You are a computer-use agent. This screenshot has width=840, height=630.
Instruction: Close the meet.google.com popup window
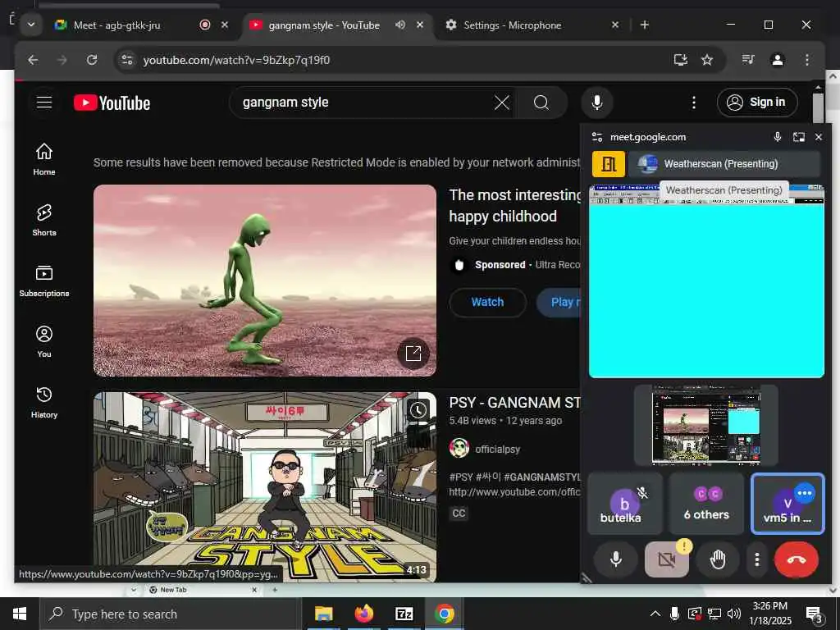(x=819, y=137)
